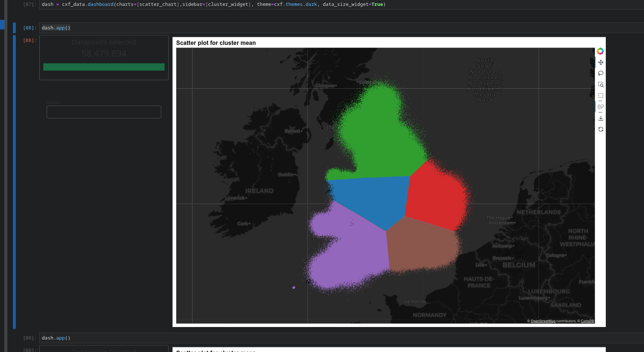
Task: Reset the plot view
Action: click(x=601, y=129)
